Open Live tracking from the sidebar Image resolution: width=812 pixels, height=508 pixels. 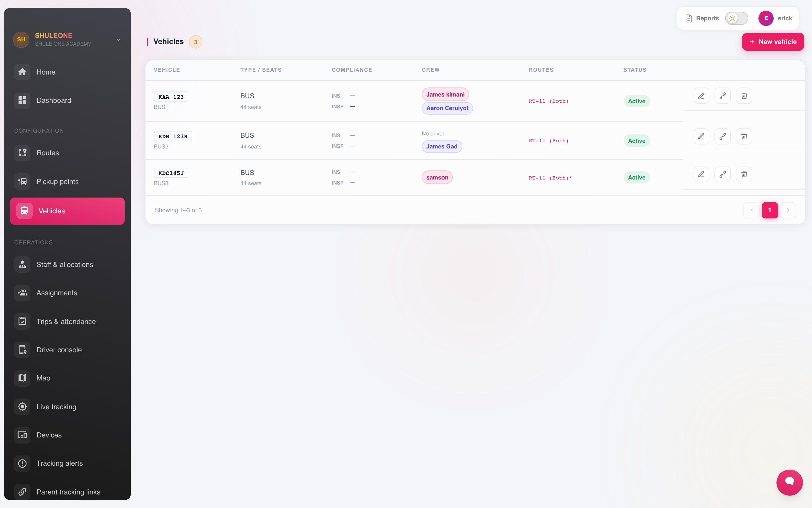(67, 406)
